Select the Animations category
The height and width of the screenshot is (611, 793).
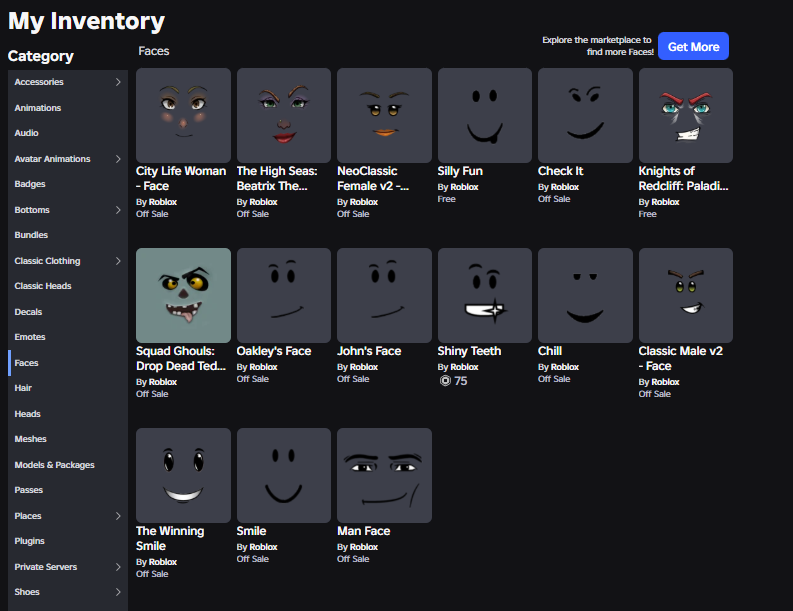(68, 108)
